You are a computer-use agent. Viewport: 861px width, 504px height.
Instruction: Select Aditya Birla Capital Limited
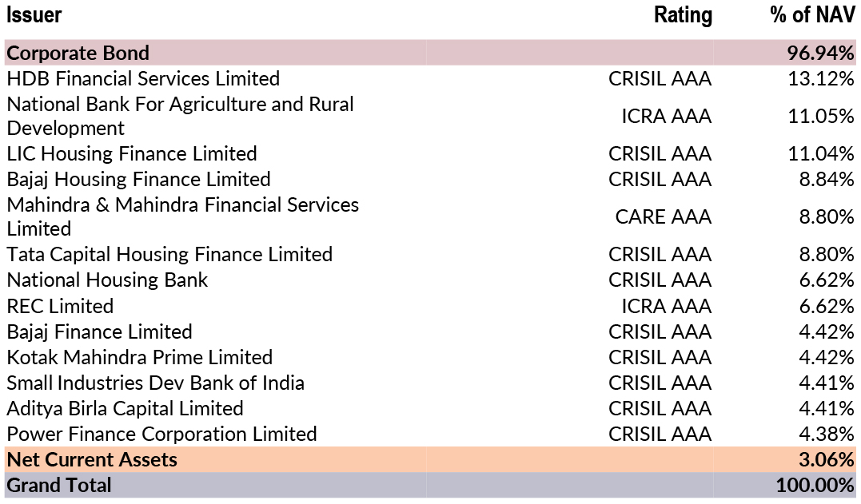click(125, 408)
